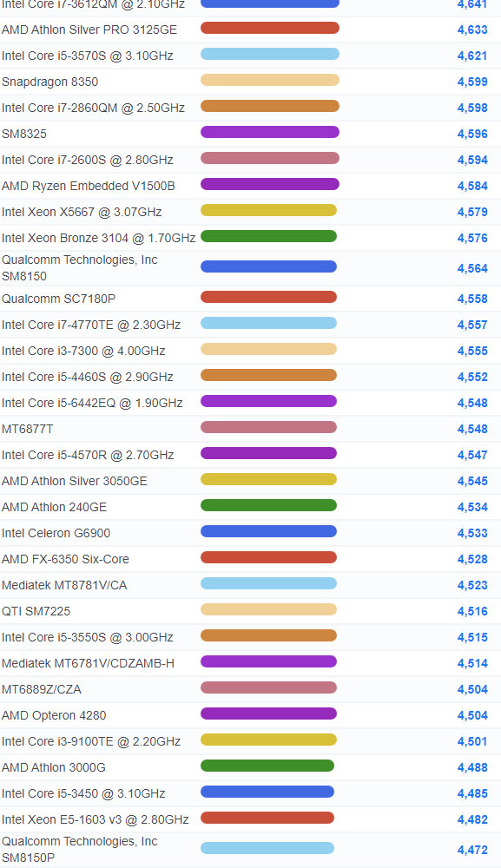Screen dimensions: 501x868
Task: Click the light blue bar for Mediatek MT8781V/CA
Action: (268, 583)
